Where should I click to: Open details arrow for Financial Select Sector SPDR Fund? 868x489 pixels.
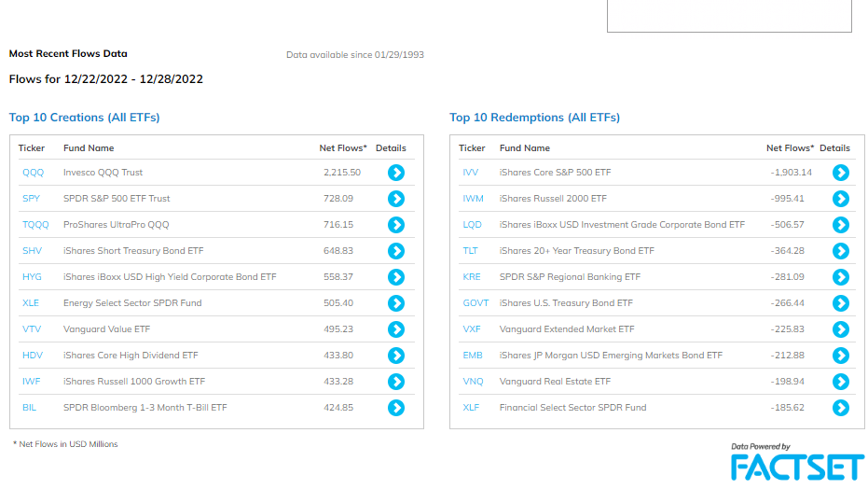point(840,408)
